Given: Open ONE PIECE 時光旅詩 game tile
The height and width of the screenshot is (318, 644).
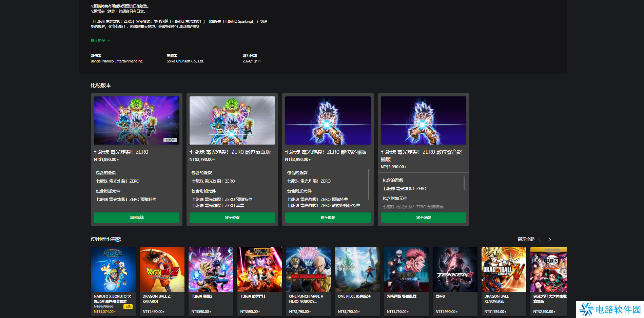Looking at the screenshot, I should [x=357, y=269].
